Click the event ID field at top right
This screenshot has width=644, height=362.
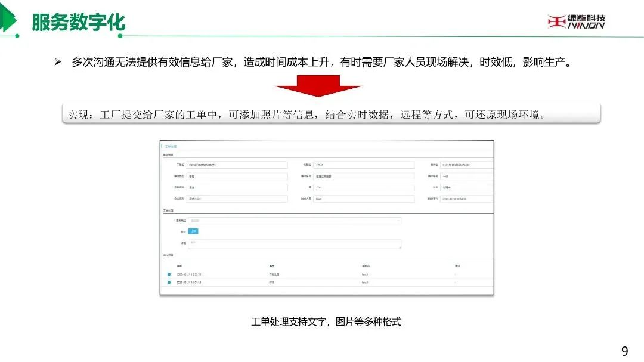click(466, 165)
